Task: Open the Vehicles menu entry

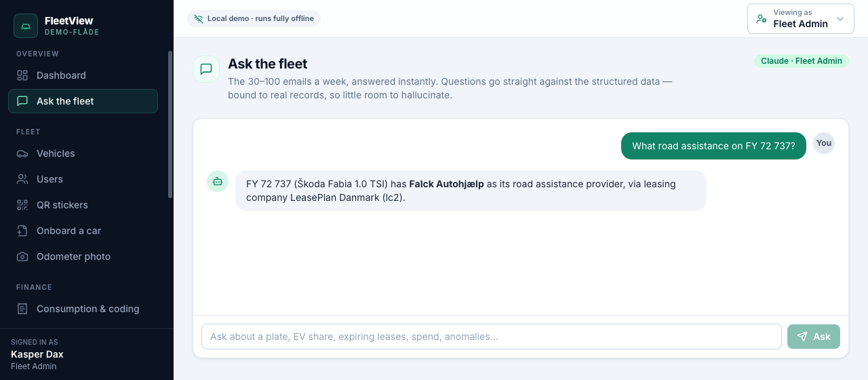Action: point(83,153)
